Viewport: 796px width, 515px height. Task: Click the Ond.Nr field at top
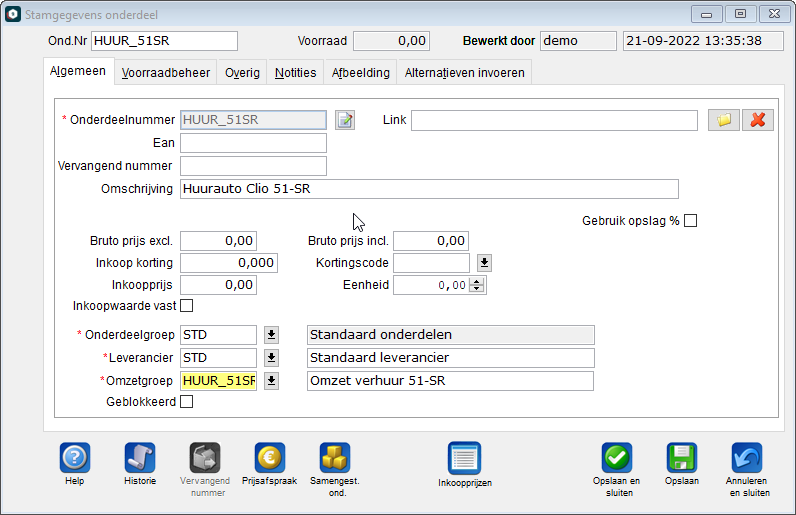[x=164, y=41]
